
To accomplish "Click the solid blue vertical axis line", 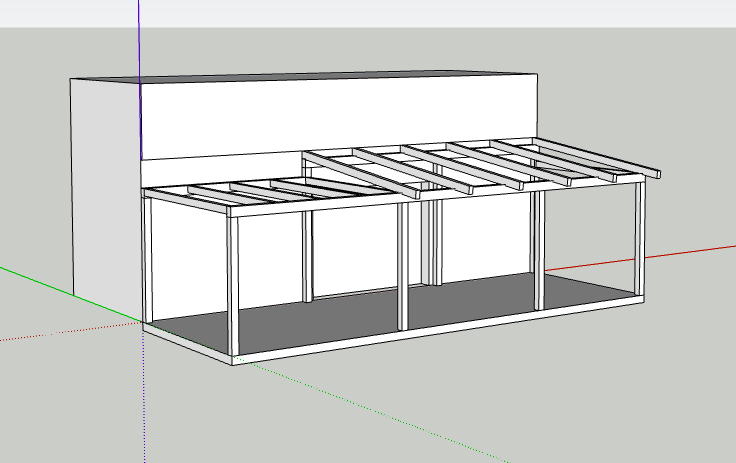I will coord(139,80).
